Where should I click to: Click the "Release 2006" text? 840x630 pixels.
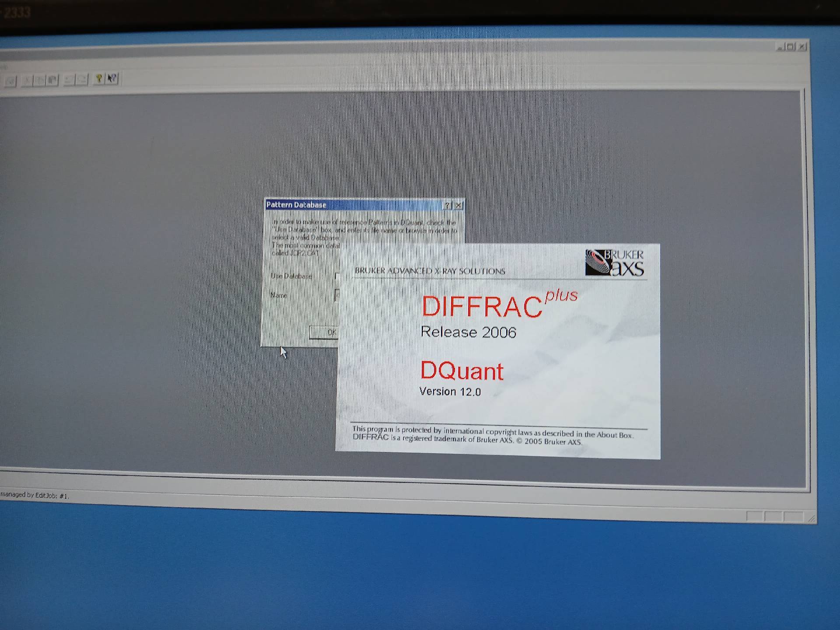pos(468,332)
